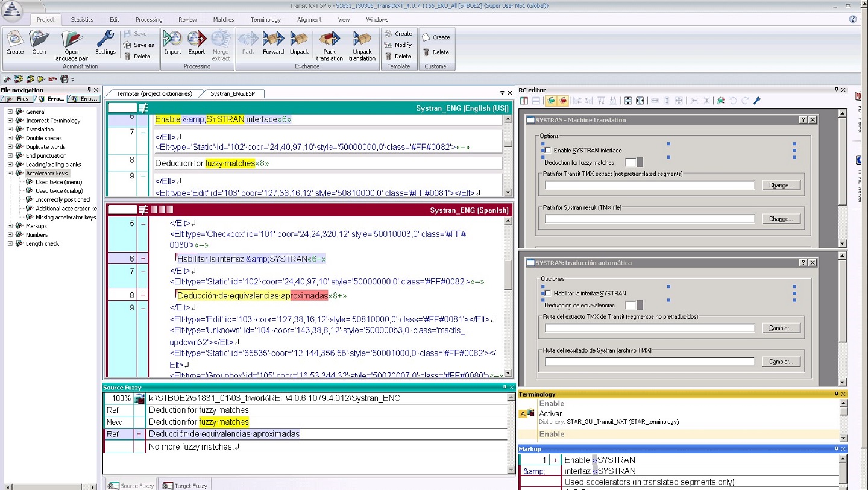Image resolution: width=868 pixels, height=490 pixels.
Task: Toggle the plus status on Spanish segment 6
Action: click(143, 259)
